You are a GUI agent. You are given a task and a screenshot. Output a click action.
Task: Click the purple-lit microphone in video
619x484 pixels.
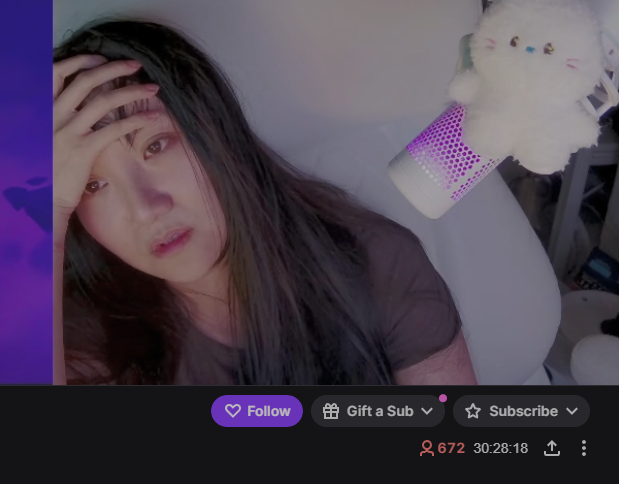(442, 160)
